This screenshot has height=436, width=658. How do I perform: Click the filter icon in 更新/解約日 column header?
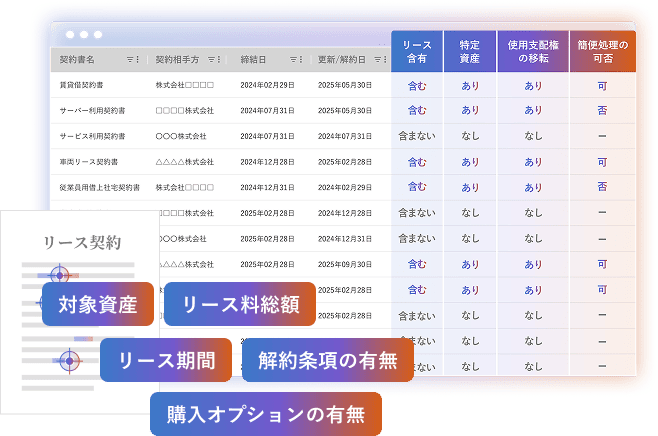pyautogui.click(x=375, y=59)
